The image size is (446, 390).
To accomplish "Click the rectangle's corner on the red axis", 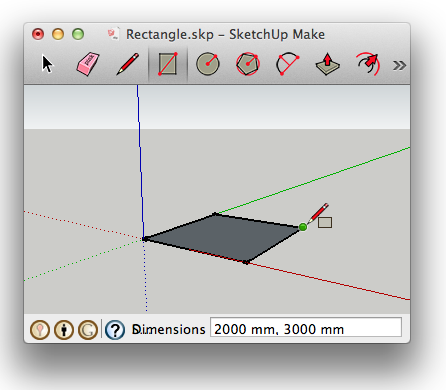I will [x=246, y=263].
